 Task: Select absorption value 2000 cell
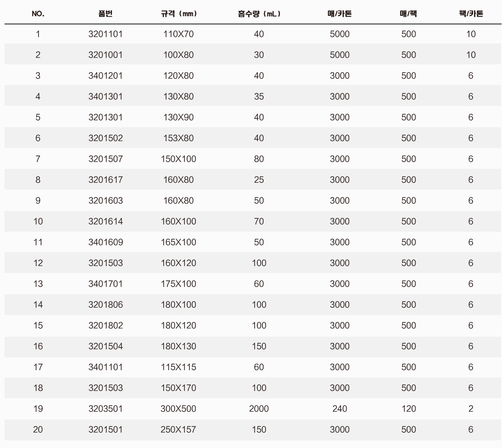tap(259, 409)
